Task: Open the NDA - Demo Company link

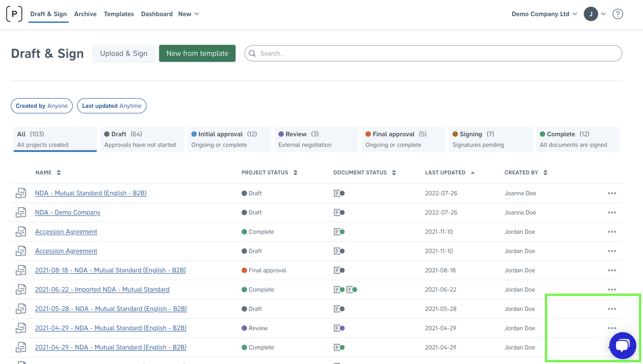Action: [x=68, y=212]
